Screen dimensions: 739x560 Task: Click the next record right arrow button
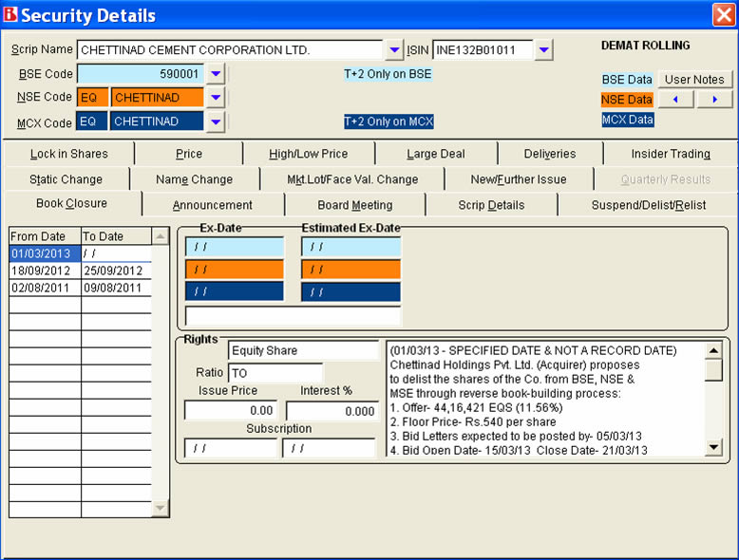pos(715,100)
